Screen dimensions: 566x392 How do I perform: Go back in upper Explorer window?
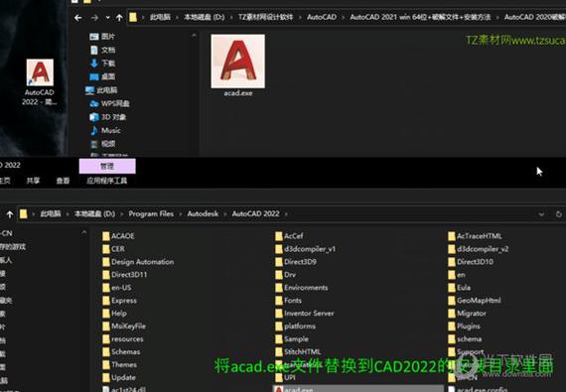point(78,17)
